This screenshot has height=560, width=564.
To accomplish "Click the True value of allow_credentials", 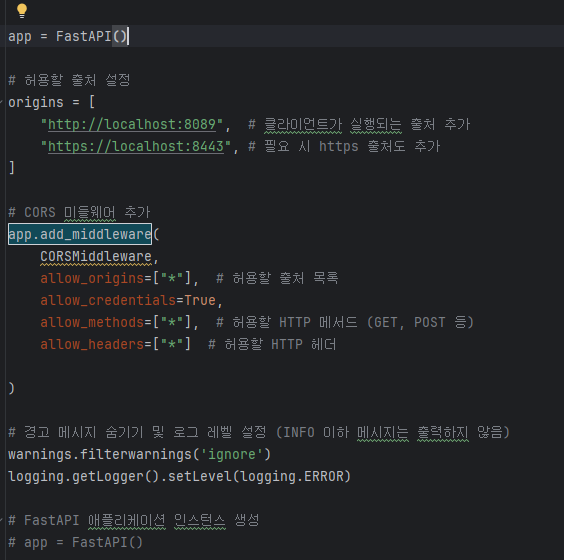I will click(200, 301).
